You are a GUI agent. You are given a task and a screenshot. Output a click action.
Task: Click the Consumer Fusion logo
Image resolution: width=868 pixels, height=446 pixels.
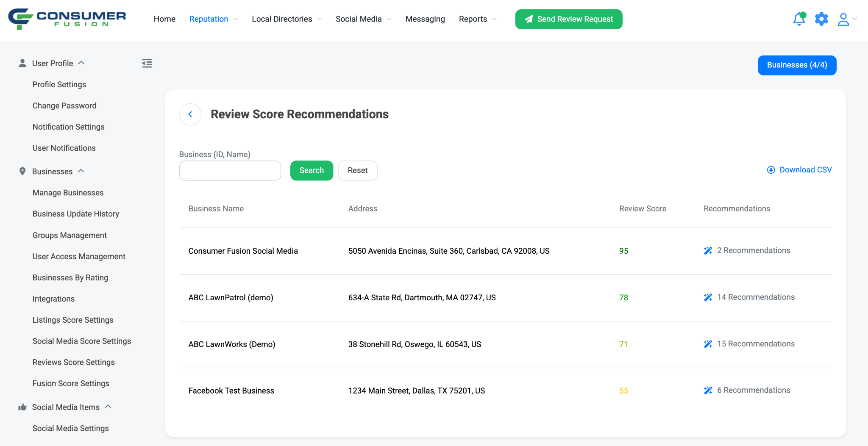tap(67, 19)
